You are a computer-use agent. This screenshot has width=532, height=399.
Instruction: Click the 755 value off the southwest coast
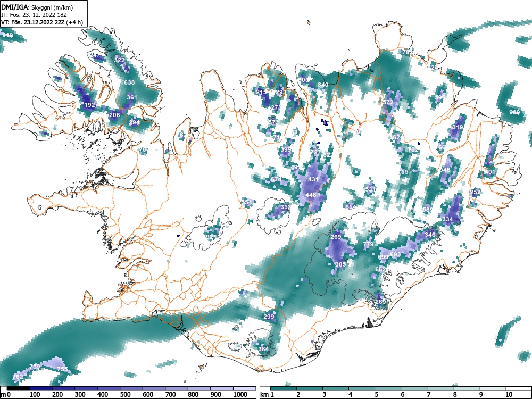[x=62, y=369]
